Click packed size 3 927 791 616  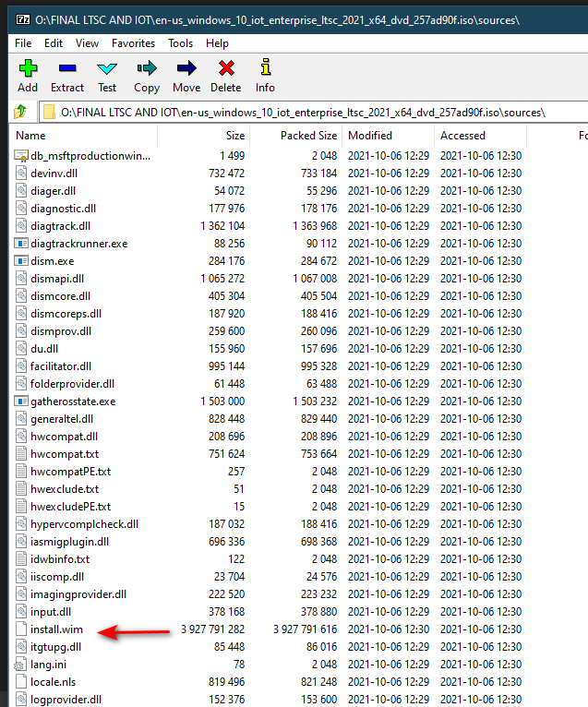306,629
